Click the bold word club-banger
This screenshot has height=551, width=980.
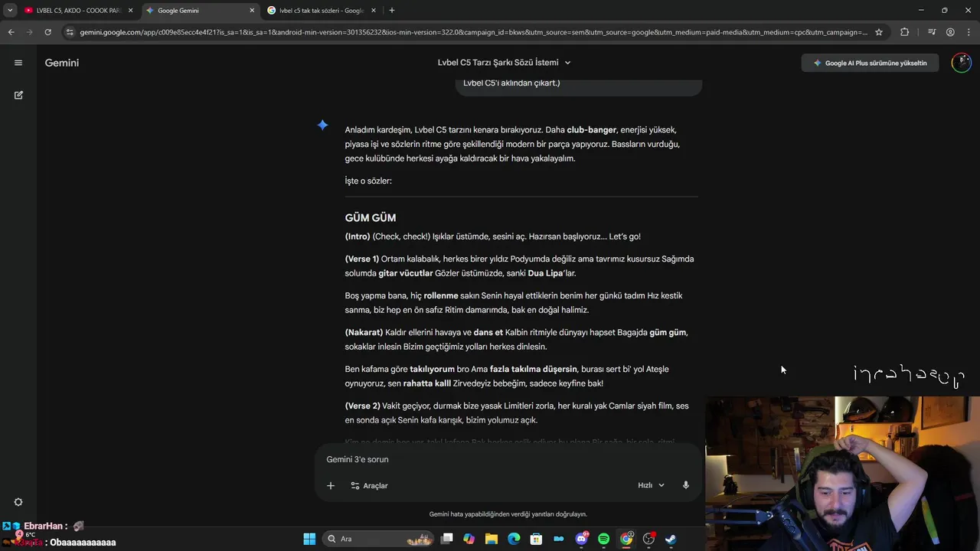(592, 130)
